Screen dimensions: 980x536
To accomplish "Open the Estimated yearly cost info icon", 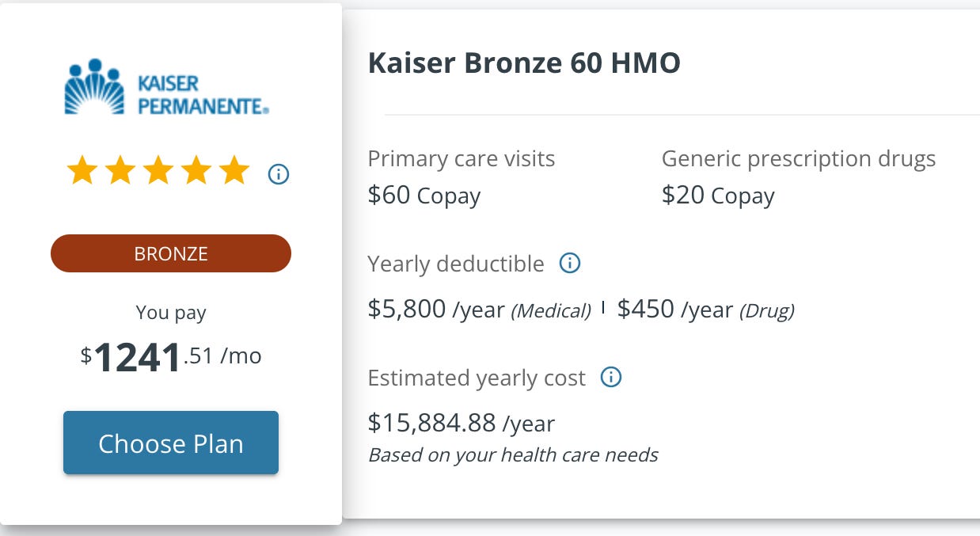I will (x=611, y=378).
